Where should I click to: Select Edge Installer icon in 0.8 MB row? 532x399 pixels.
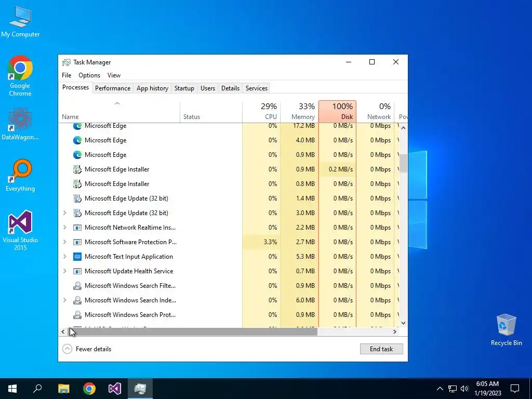click(77, 184)
